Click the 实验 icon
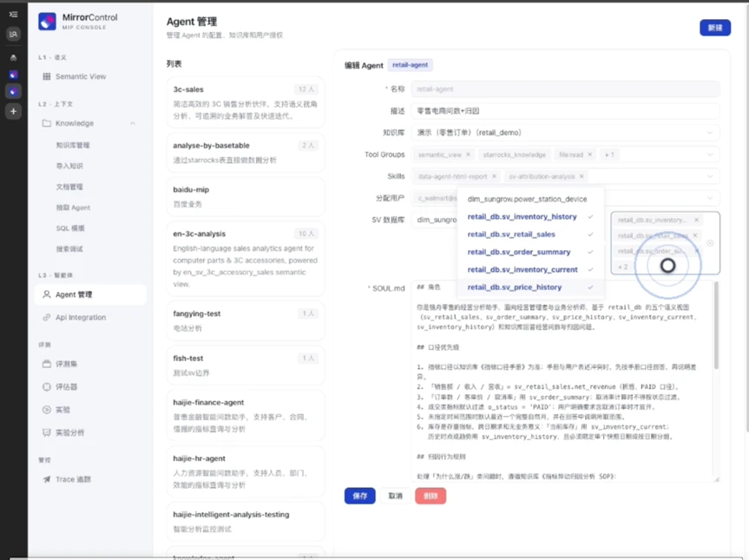This screenshot has height=560, width=749. tap(46, 410)
